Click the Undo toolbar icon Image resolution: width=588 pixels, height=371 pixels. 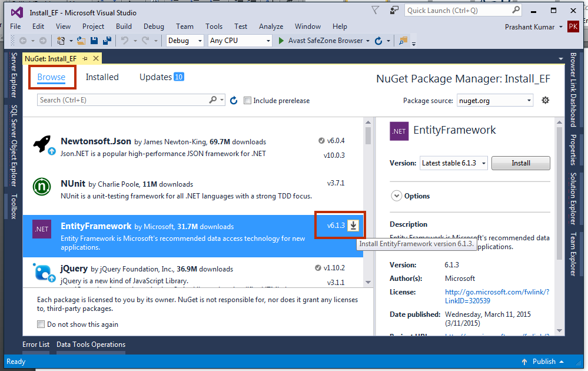point(125,41)
